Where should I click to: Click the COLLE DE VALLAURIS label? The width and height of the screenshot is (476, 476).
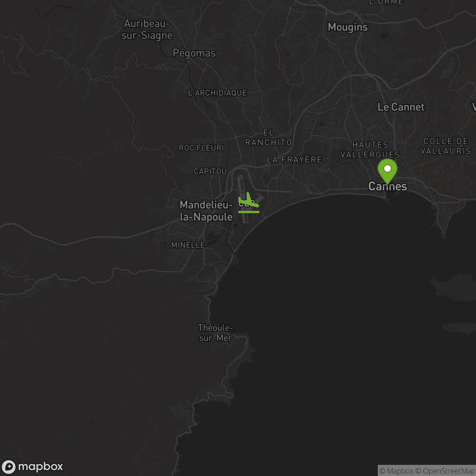click(x=446, y=146)
